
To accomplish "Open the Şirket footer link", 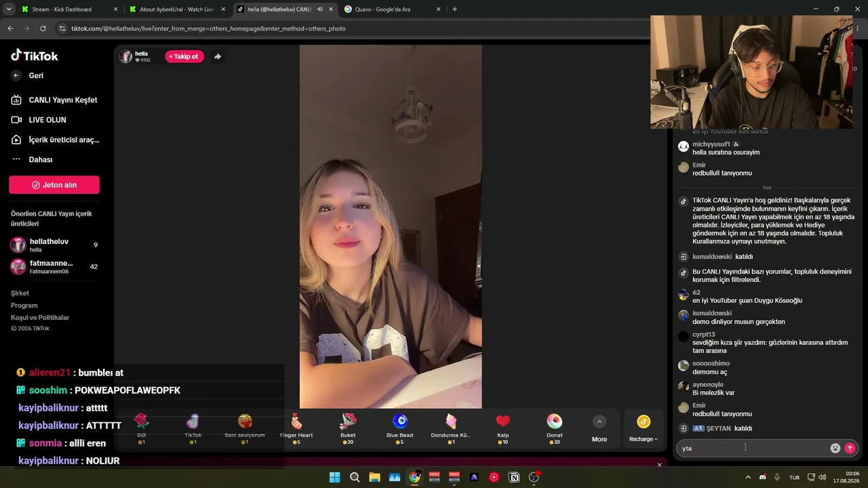I will point(20,293).
